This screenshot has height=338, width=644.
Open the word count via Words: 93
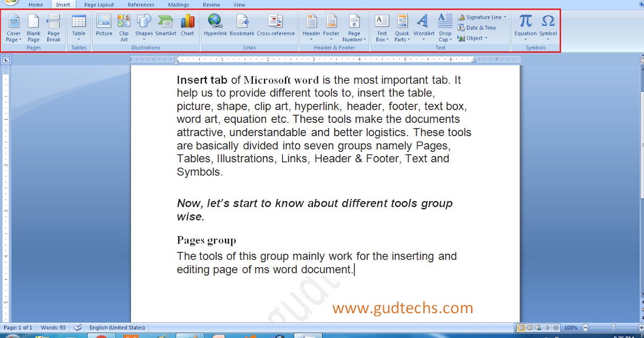53,327
